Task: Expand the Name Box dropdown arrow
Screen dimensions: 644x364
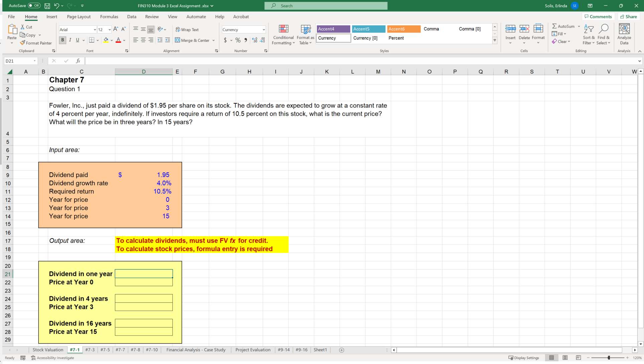Action: click(34, 61)
